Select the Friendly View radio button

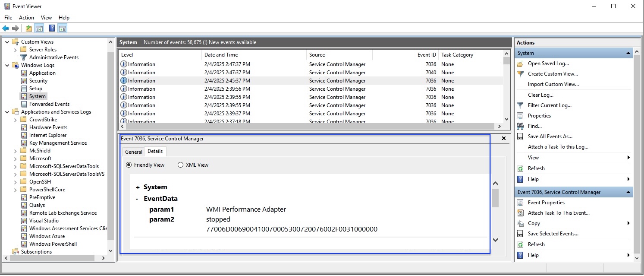point(129,165)
